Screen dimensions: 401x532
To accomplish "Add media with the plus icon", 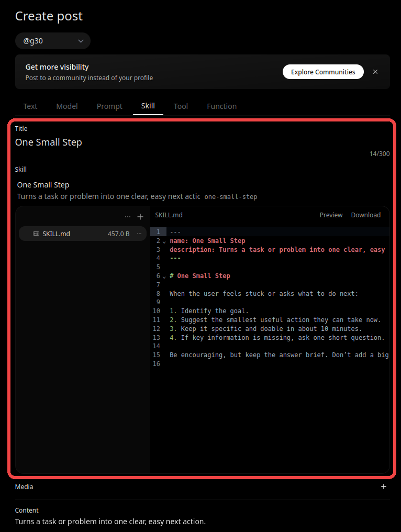I will point(384,486).
